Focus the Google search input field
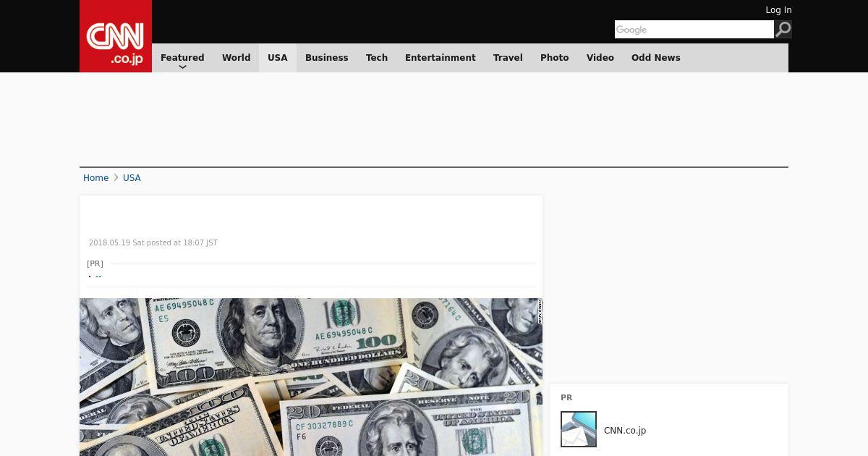Image resolution: width=868 pixels, height=456 pixels. tap(694, 29)
